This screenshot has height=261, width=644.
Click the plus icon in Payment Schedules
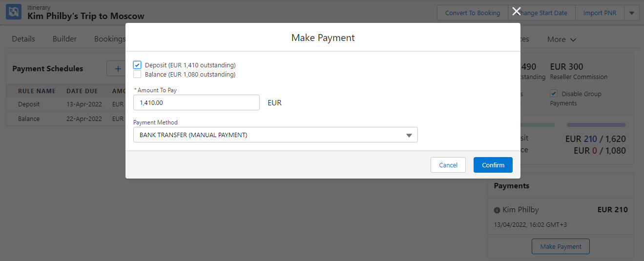(117, 69)
